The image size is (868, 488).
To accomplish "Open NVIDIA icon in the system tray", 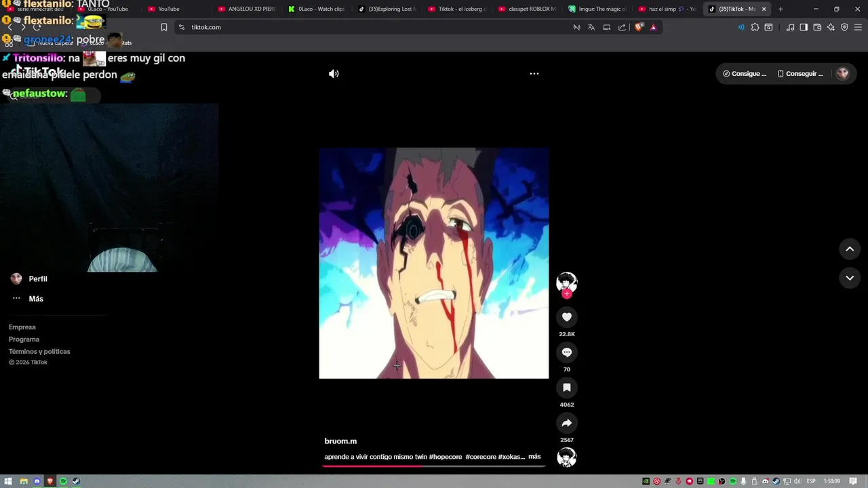I will pyautogui.click(x=646, y=481).
